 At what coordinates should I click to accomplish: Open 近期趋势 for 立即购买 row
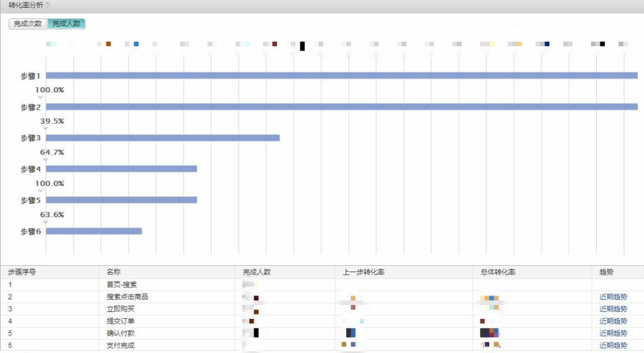click(613, 309)
